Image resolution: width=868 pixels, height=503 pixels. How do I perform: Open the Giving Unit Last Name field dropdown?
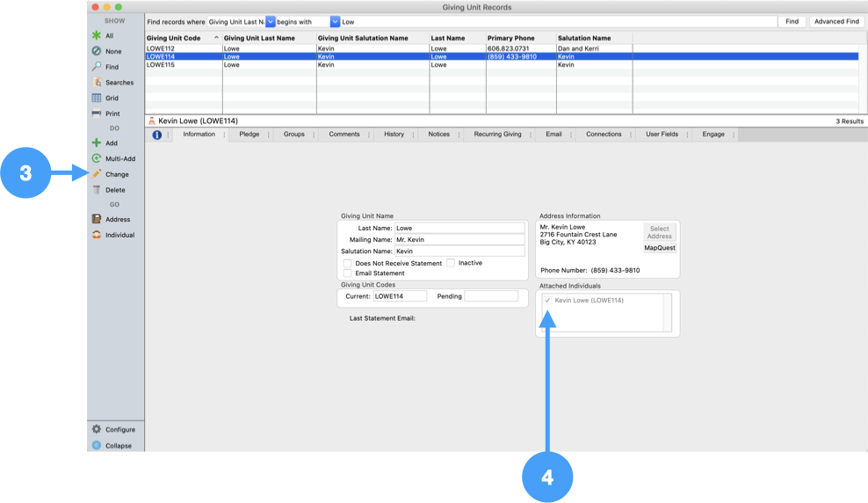(271, 22)
